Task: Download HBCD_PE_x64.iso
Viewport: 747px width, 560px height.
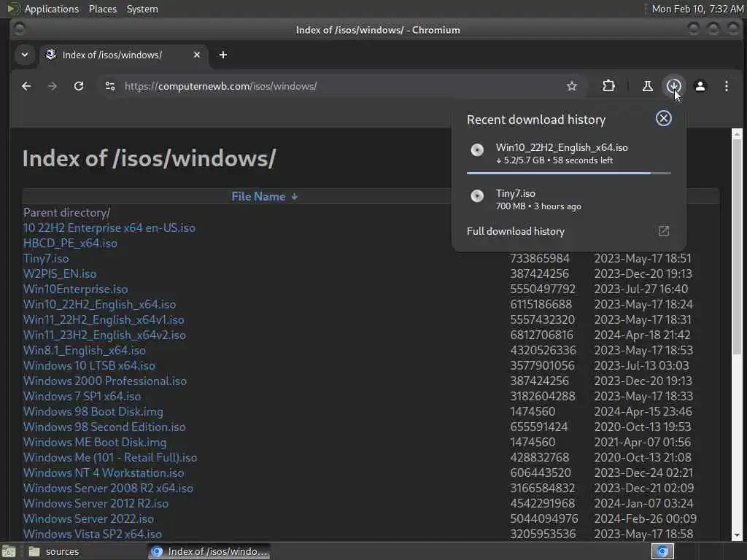Action: point(70,244)
